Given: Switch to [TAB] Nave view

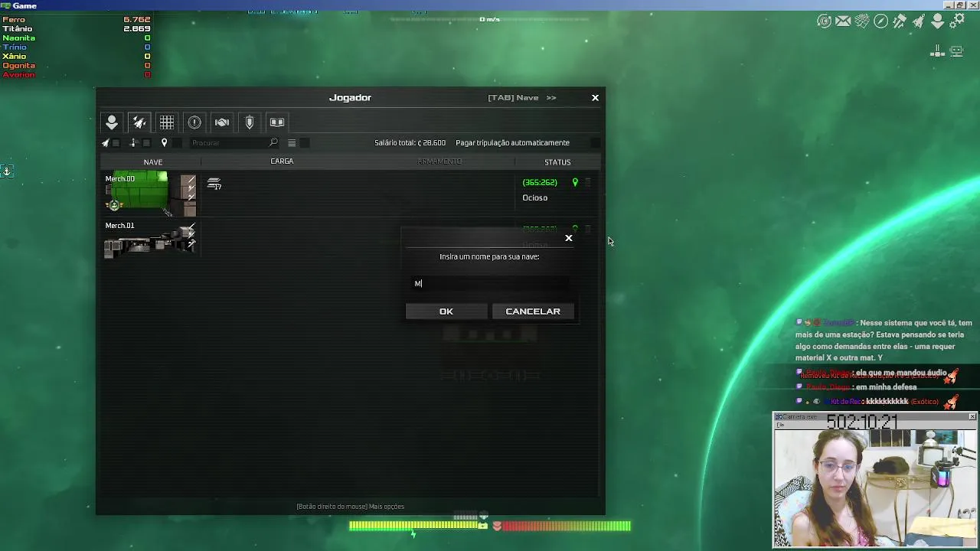Looking at the screenshot, I should click(522, 98).
